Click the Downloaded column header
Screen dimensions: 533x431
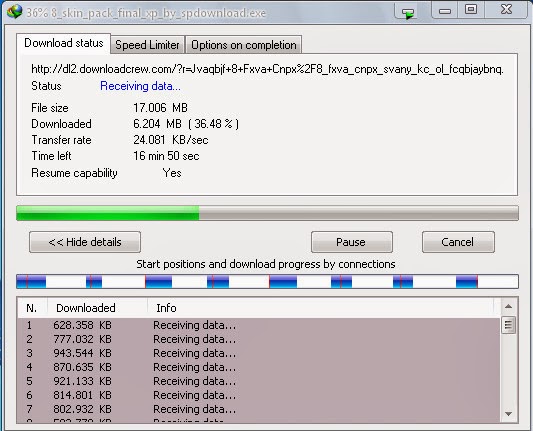click(x=97, y=308)
